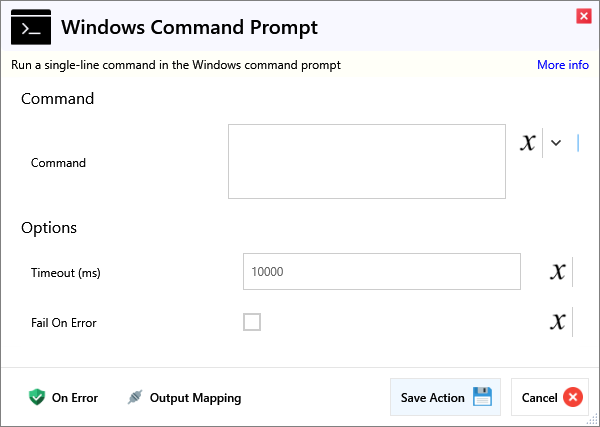The height and width of the screenshot is (427, 600).
Task: Click the floppy disk save icon
Action: tap(483, 397)
